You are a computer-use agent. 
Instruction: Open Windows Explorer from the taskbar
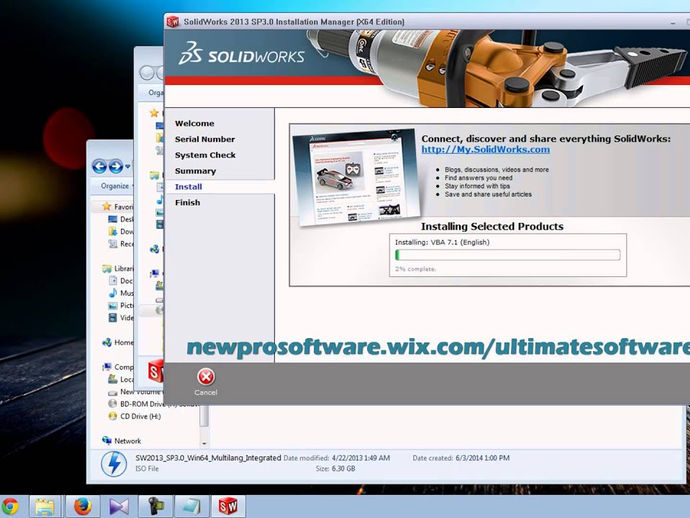point(44,507)
